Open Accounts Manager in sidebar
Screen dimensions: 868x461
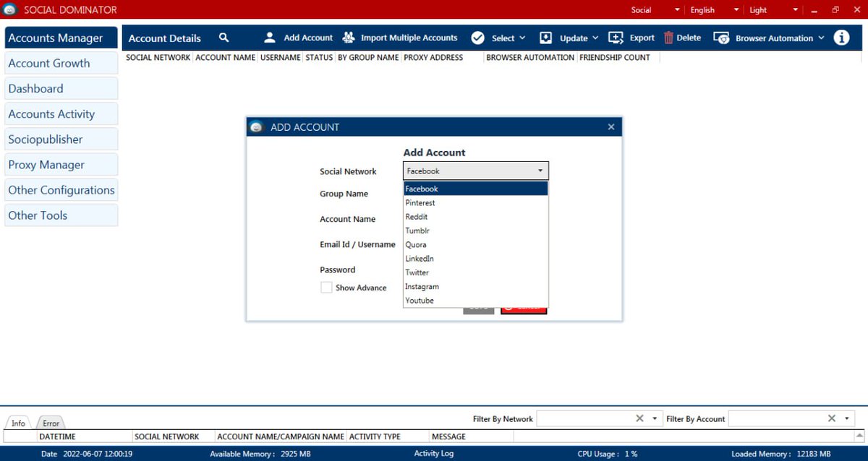[x=61, y=38]
